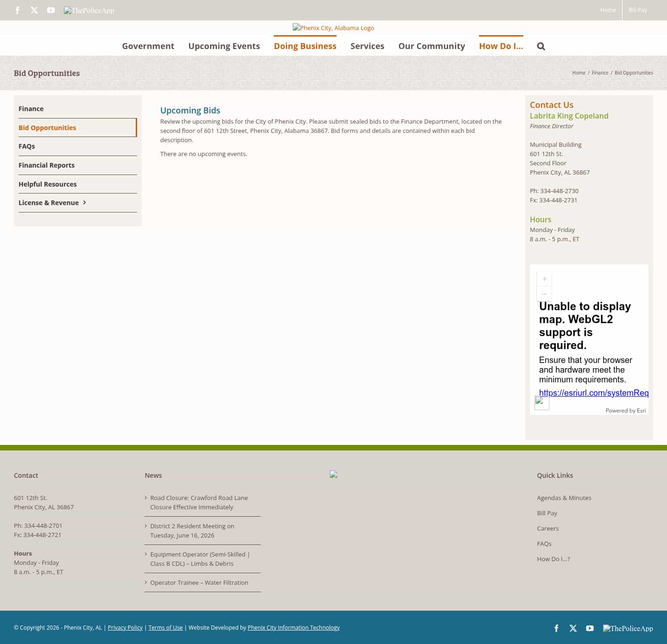This screenshot has height=644, width=667.
Task: Open the YouTube icon in top bar
Action: pyautogui.click(x=51, y=10)
